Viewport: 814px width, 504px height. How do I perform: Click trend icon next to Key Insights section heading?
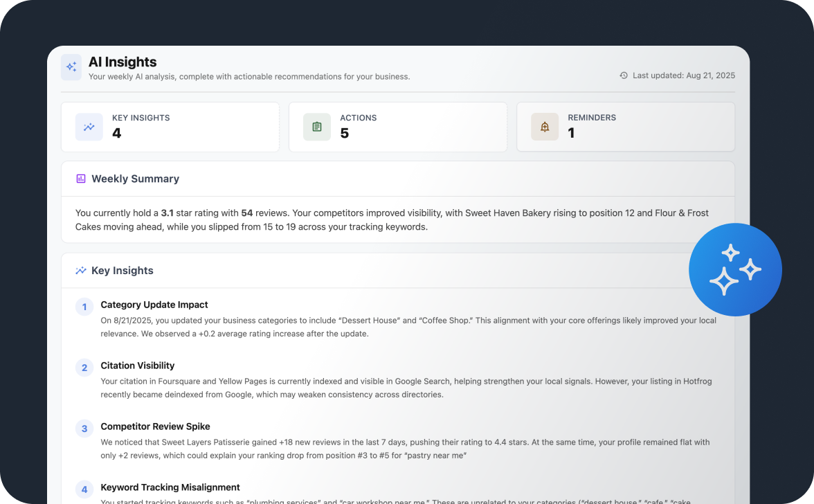tap(81, 271)
